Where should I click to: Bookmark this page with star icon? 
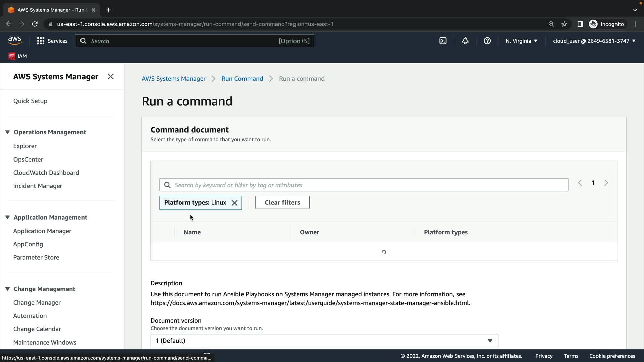tap(564, 24)
